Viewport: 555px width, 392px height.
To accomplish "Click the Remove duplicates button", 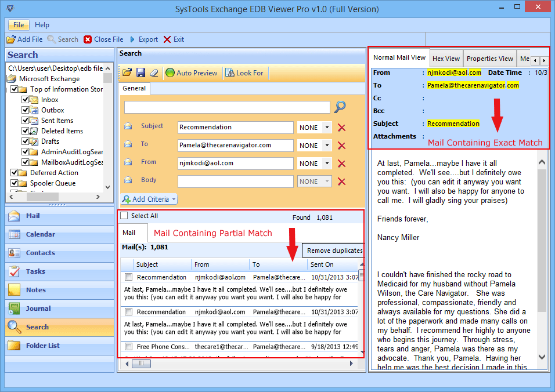I will (333, 249).
